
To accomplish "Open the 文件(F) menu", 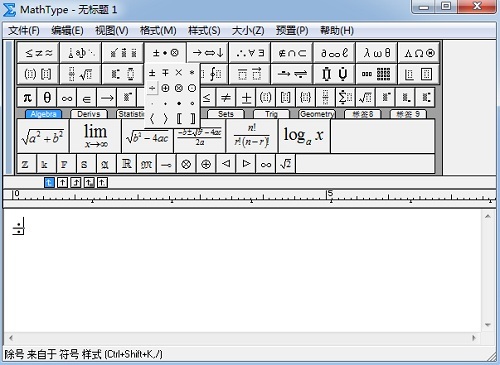I will (x=24, y=31).
